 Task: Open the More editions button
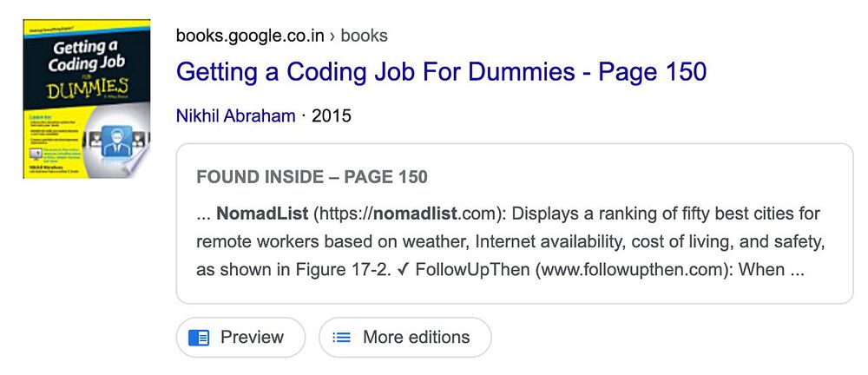[x=405, y=338]
